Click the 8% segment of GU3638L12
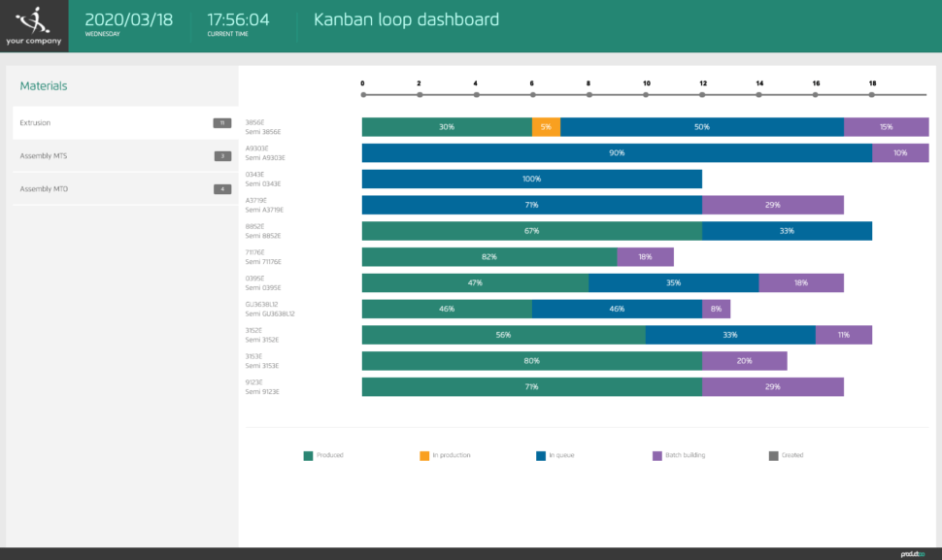 716,309
